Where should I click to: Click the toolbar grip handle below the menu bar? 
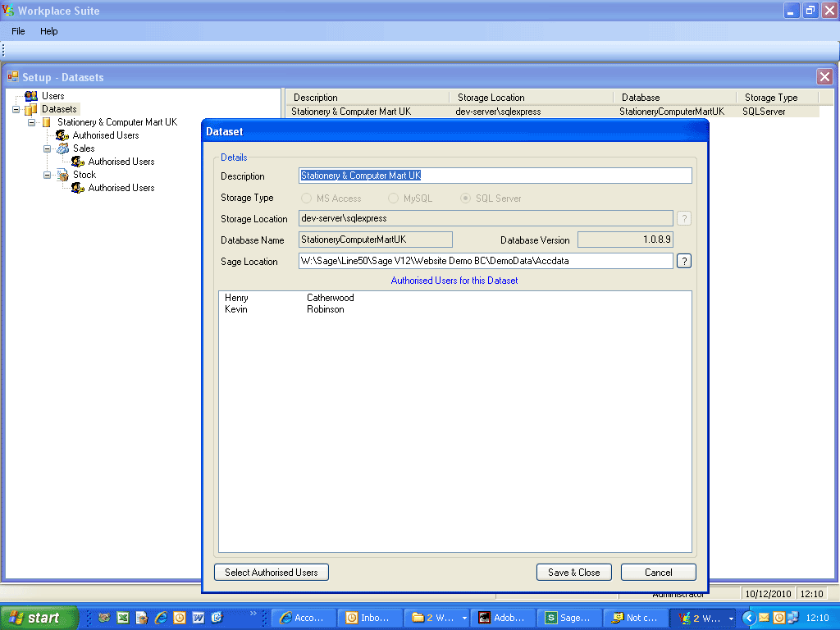4,50
